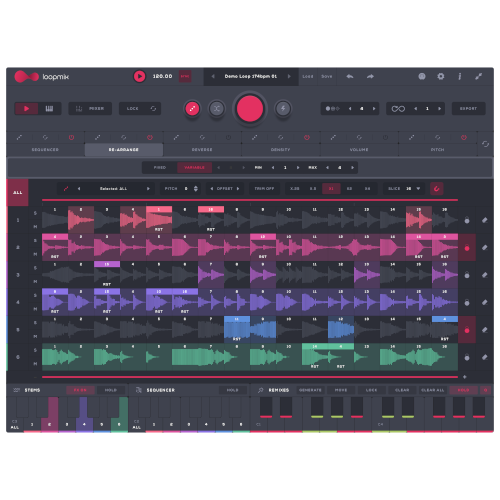Undo the last action with the left arrow
Viewport: 500px width, 500px height.
click(x=349, y=76)
